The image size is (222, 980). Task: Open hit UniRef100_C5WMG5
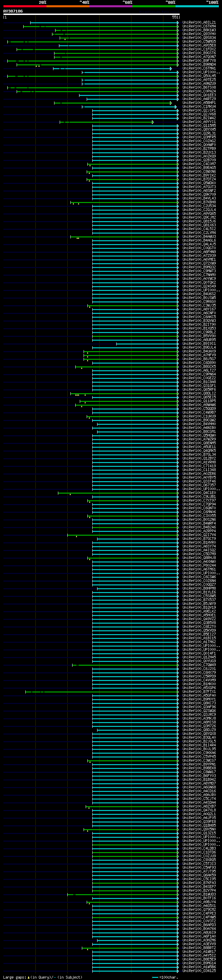tap(199, 41)
